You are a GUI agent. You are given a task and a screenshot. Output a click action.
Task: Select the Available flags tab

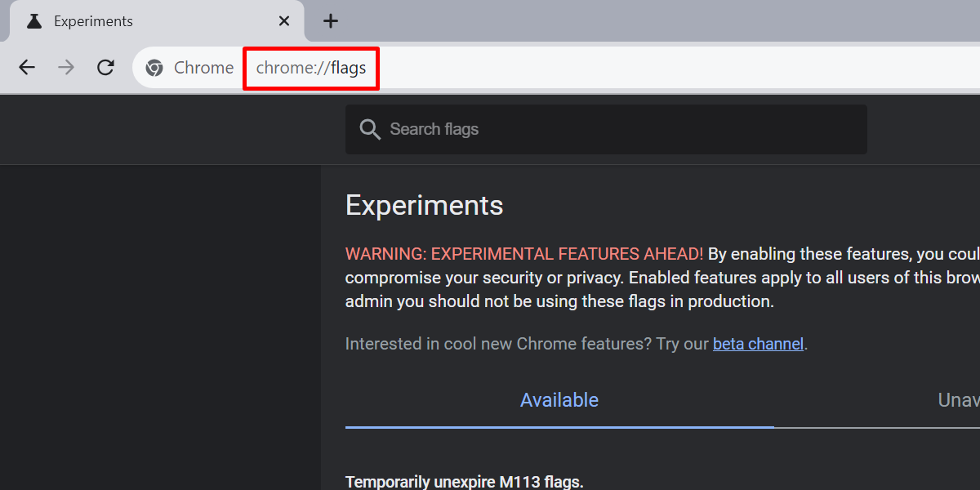point(559,399)
